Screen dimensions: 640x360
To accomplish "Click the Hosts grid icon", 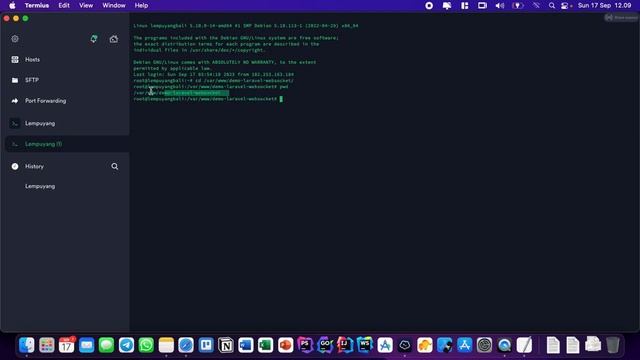I will point(15,60).
